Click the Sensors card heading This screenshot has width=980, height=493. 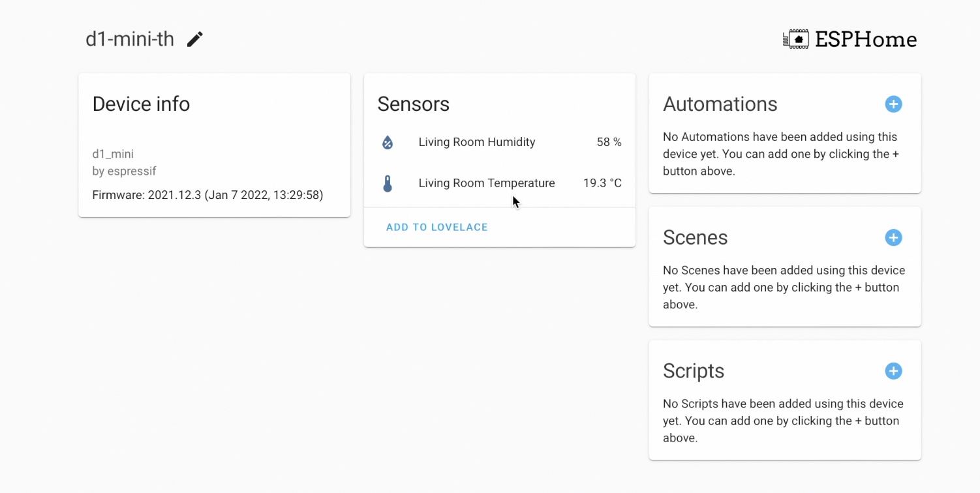tap(414, 104)
